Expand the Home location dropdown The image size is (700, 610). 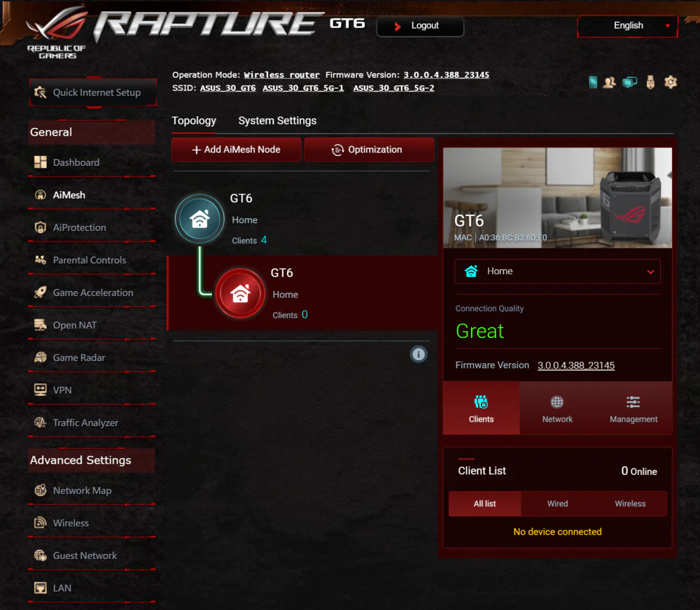pos(557,271)
